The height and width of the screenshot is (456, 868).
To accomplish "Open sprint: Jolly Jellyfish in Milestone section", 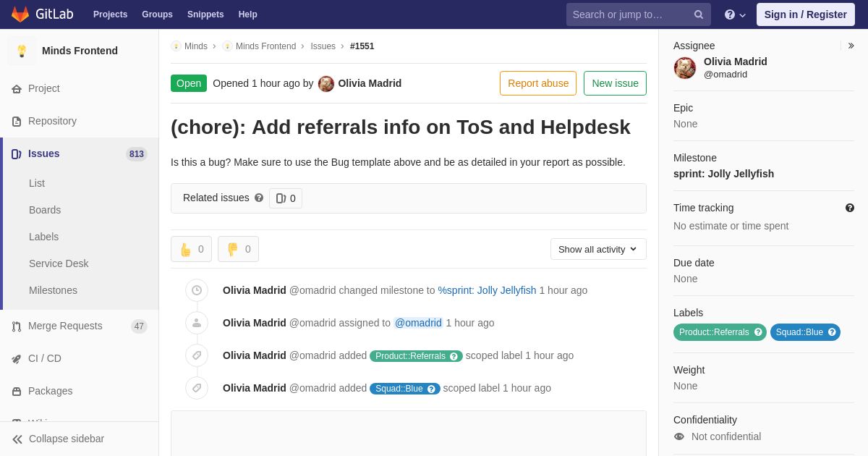I will click(x=723, y=174).
